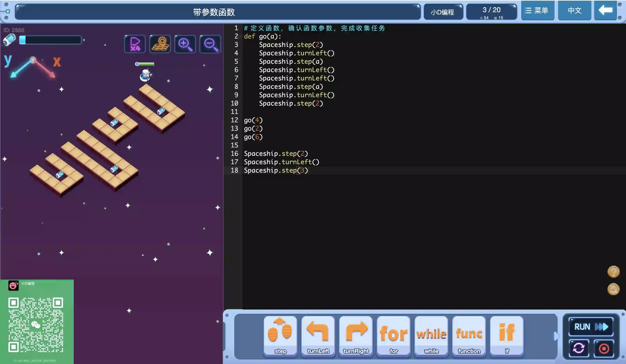This screenshot has width=626, height=364.
Task: Toggle the map grid view icon
Action: tap(160, 44)
